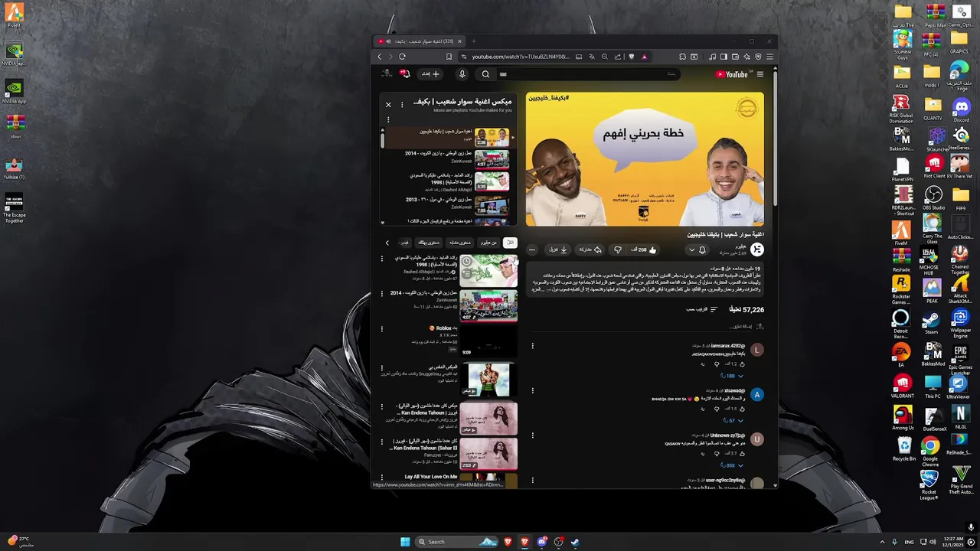This screenshot has height=551, width=980.
Task: Click the #بكيفنا_خليجيين hashtag on video
Action: pyautogui.click(x=548, y=98)
